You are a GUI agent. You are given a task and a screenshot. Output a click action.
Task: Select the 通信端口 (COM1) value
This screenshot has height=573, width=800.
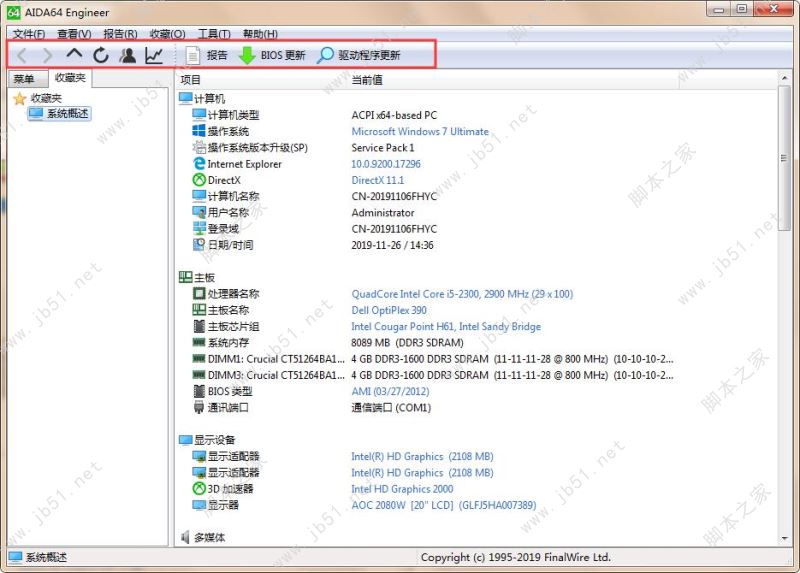click(x=391, y=408)
